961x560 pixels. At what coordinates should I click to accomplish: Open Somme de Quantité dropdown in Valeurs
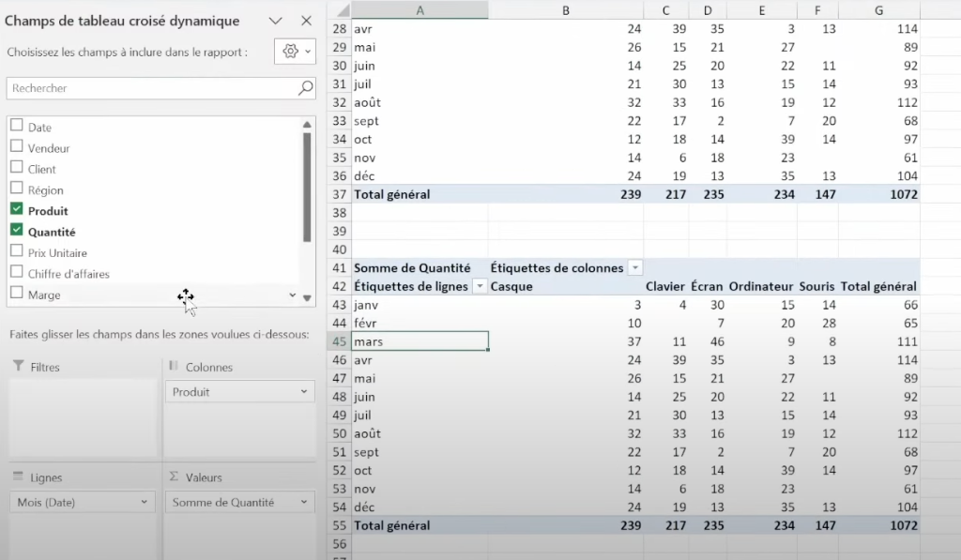(303, 502)
